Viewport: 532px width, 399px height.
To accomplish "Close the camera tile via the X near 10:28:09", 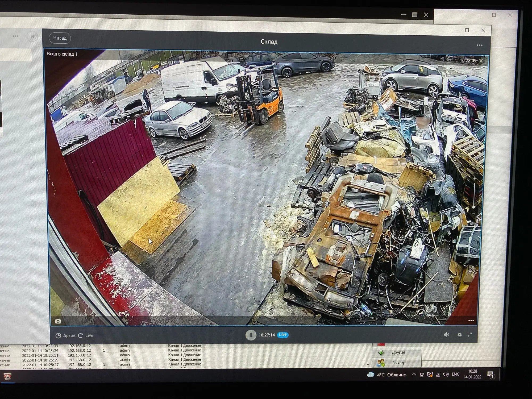I will 481,61.
